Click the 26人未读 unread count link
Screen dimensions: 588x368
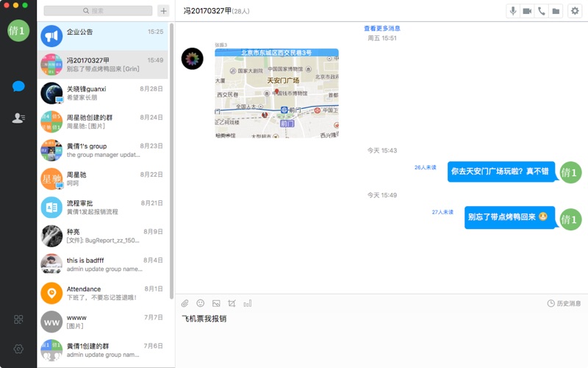tap(426, 168)
